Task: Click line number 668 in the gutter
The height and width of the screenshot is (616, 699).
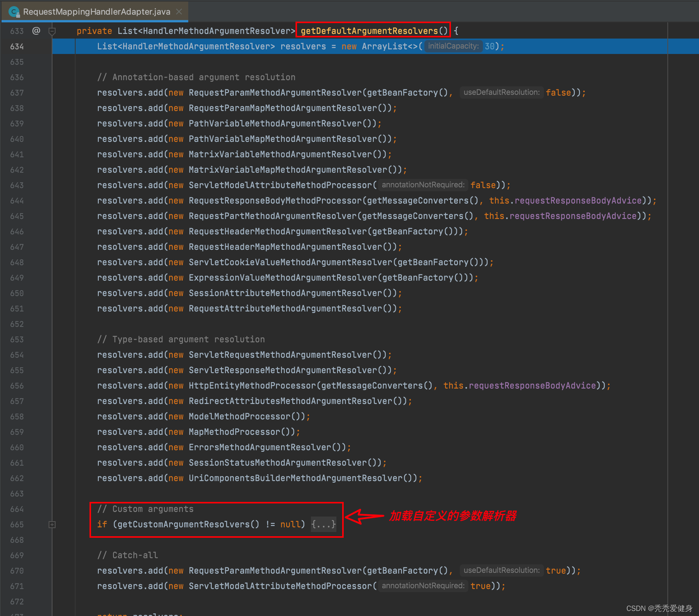Action: tap(17, 540)
